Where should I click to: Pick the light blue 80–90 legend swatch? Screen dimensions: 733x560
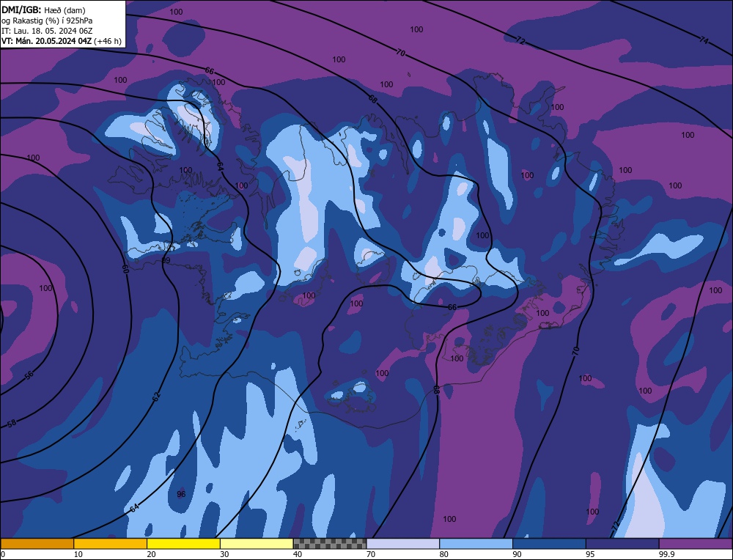(476, 544)
